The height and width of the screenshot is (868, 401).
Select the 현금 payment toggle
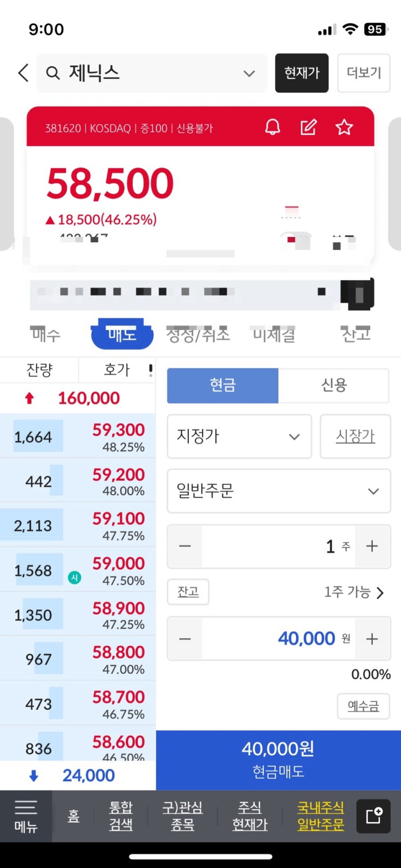click(223, 385)
